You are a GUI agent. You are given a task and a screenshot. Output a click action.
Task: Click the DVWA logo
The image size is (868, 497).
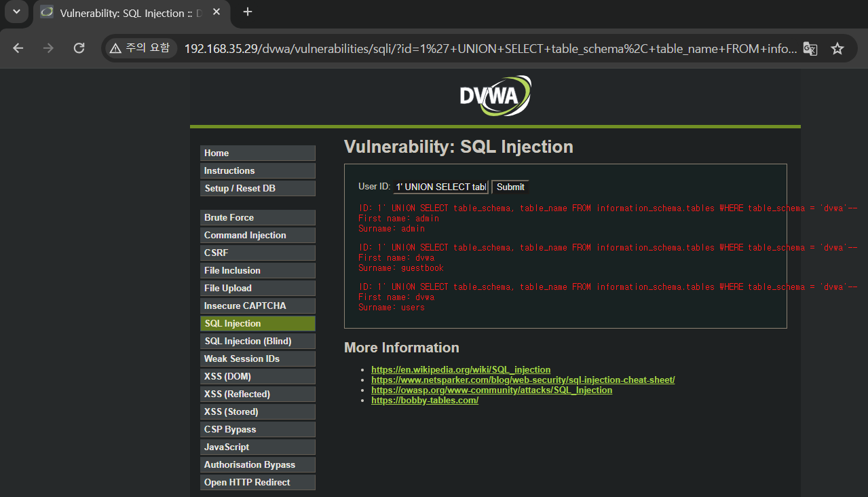point(495,96)
